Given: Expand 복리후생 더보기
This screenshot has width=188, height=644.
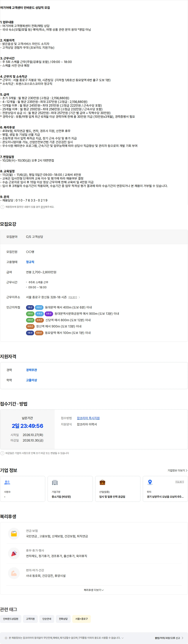Looking at the screenshot, I should pyautogui.click(x=94, y=590).
